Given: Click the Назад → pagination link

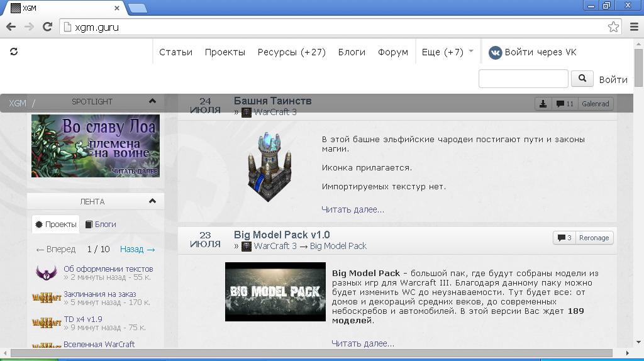Looking at the screenshot, I should point(138,249).
